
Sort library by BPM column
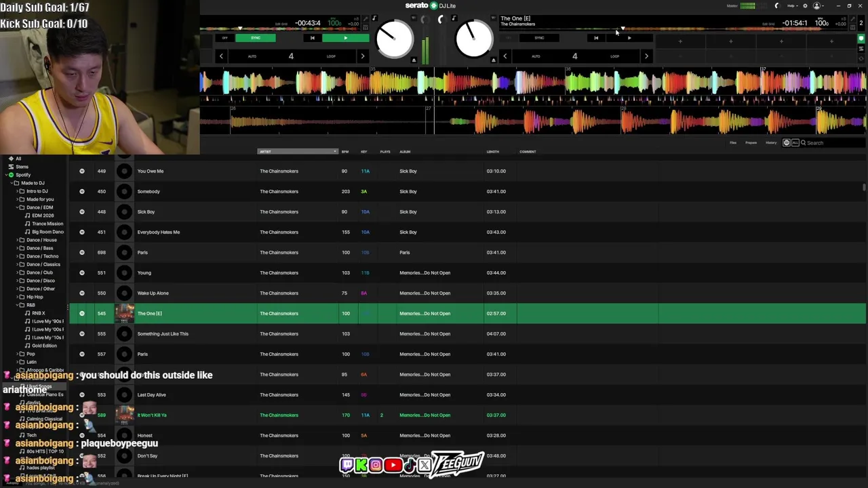[x=345, y=152]
